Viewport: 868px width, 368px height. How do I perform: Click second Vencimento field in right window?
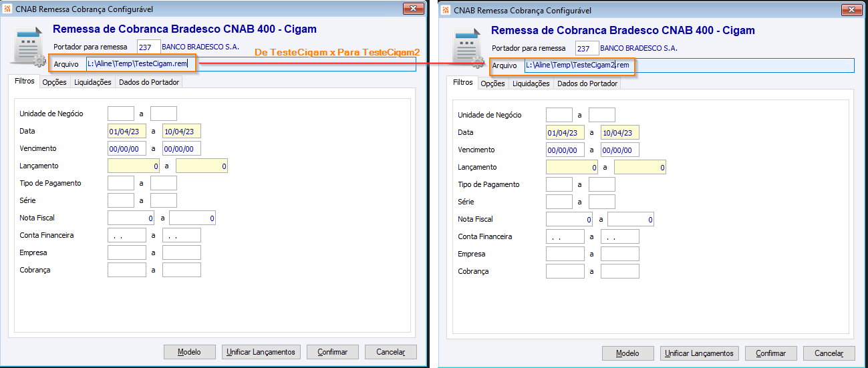(620, 150)
